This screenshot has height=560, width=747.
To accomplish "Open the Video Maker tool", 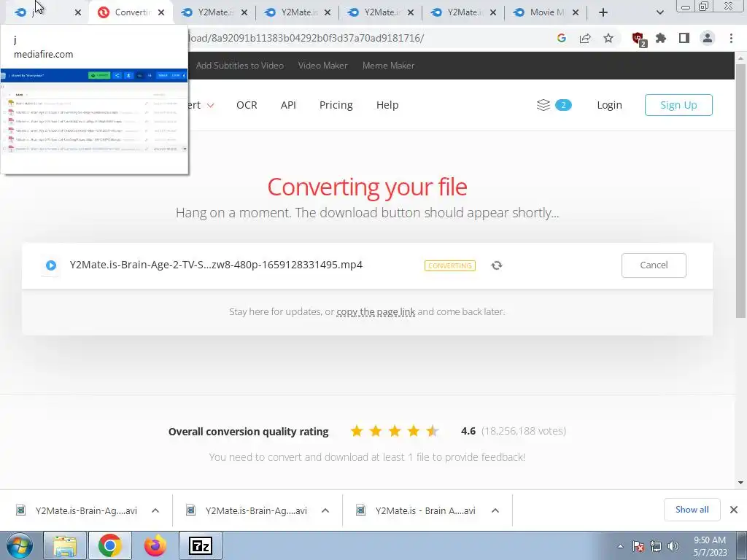I will [322, 65].
